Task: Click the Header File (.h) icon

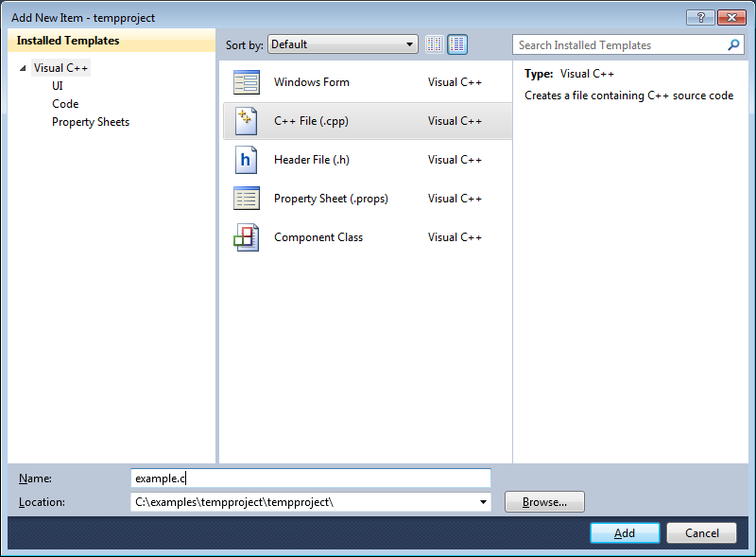Action: [x=246, y=160]
